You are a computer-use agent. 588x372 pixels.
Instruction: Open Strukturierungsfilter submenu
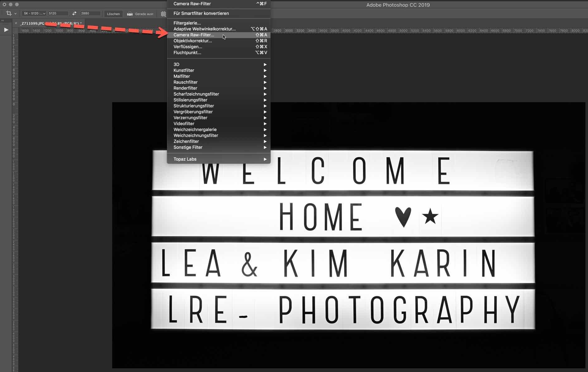[x=219, y=106]
